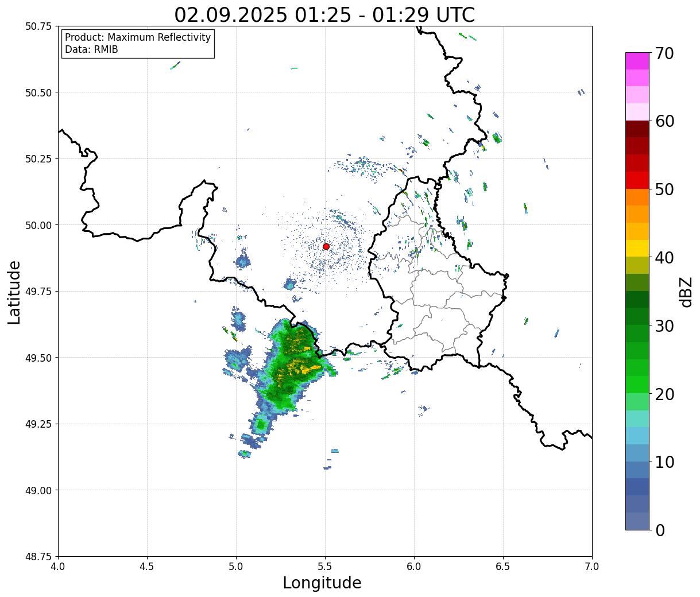Click the turquoise colorbar swatch below 20
This screenshot has width=700, height=597.
point(637,419)
